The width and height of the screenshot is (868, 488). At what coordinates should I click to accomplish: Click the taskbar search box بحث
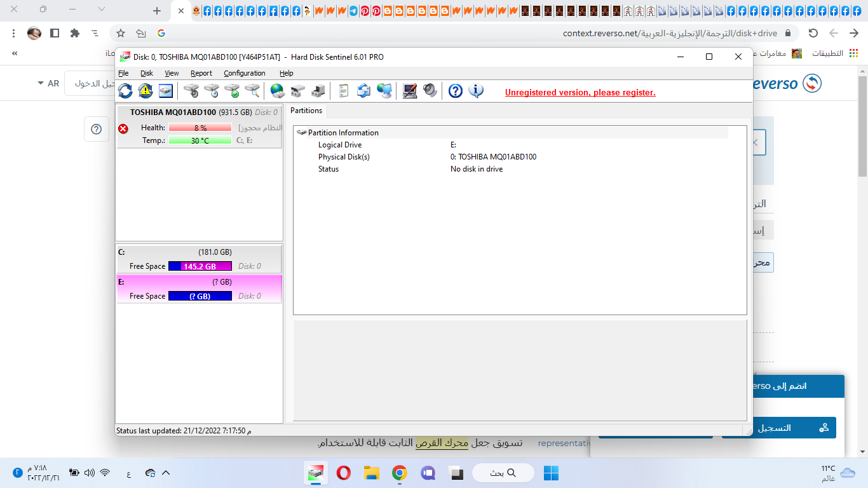click(x=502, y=473)
